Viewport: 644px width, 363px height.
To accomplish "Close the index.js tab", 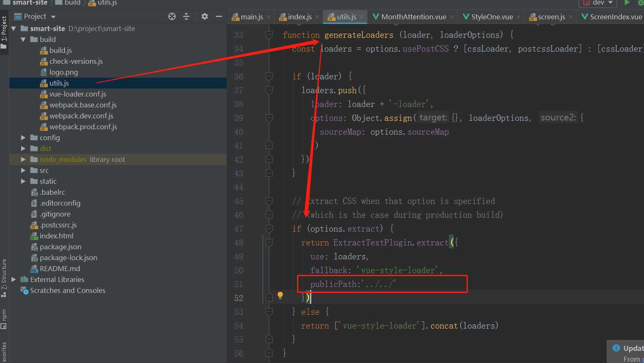I will point(317,17).
